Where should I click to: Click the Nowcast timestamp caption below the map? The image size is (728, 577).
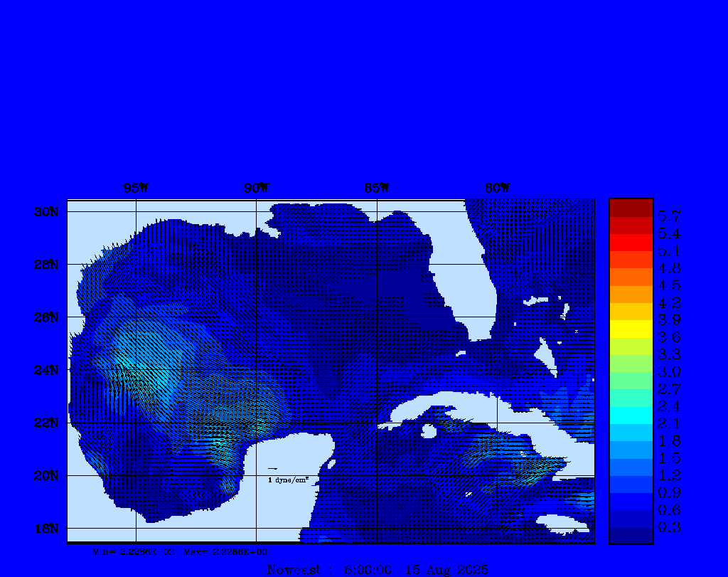[x=377, y=570]
